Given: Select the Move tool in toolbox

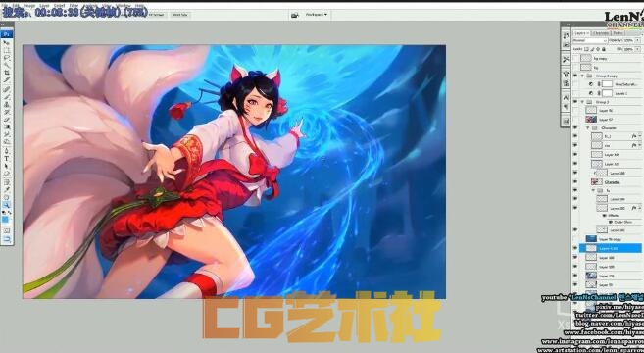Looking at the screenshot, I should (7, 42).
